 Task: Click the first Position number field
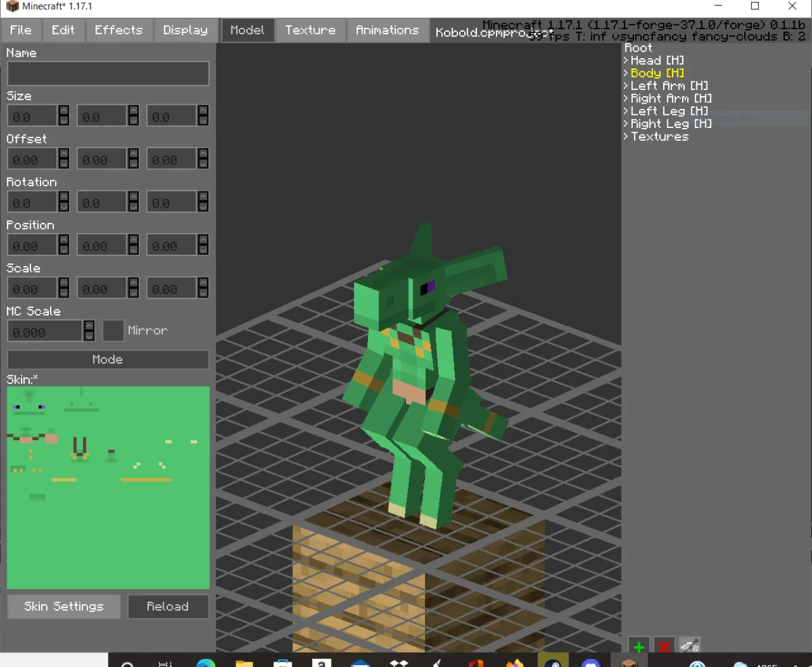tap(32, 245)
